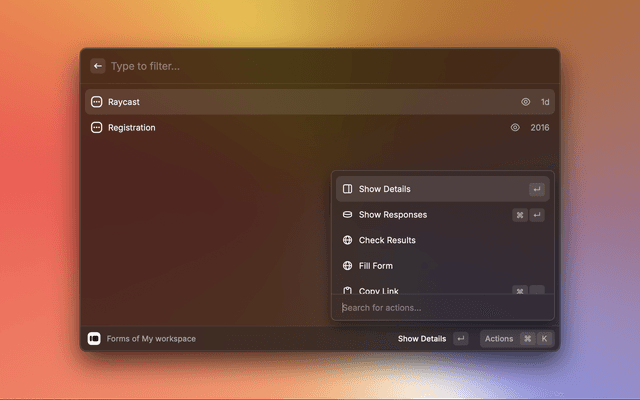Click the Typeform logo in the footer

click(94, 339)
